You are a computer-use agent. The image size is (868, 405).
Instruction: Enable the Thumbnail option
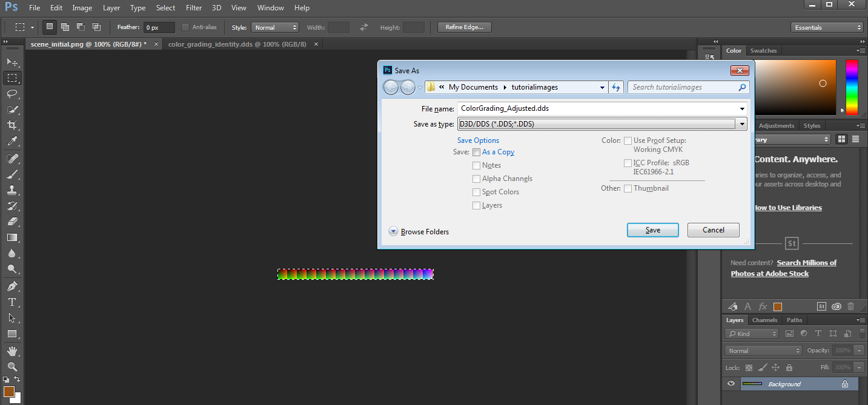click(x=628, y=188)
